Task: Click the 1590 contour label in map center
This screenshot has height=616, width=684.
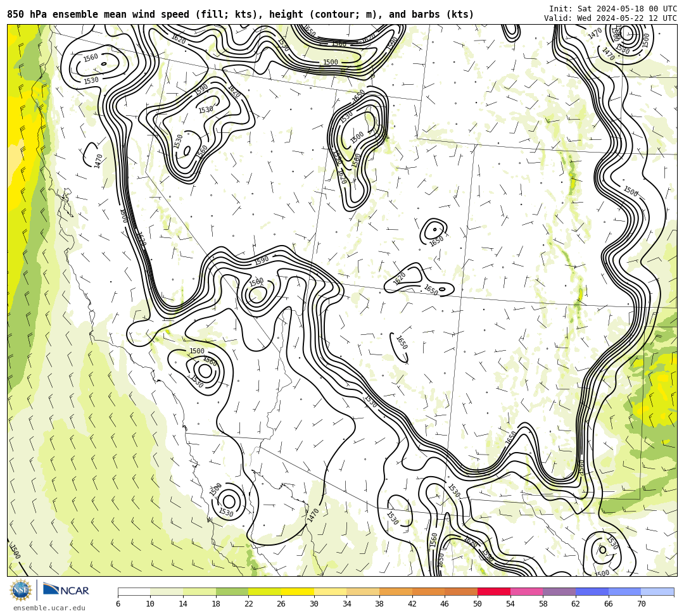Action: 262,261
